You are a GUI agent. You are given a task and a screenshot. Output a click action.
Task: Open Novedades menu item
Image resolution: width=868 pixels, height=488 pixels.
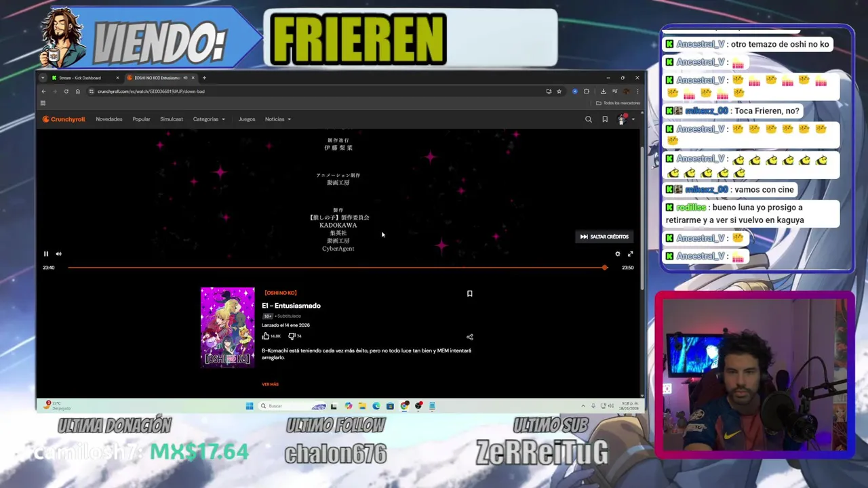click(x=109, y=119)
